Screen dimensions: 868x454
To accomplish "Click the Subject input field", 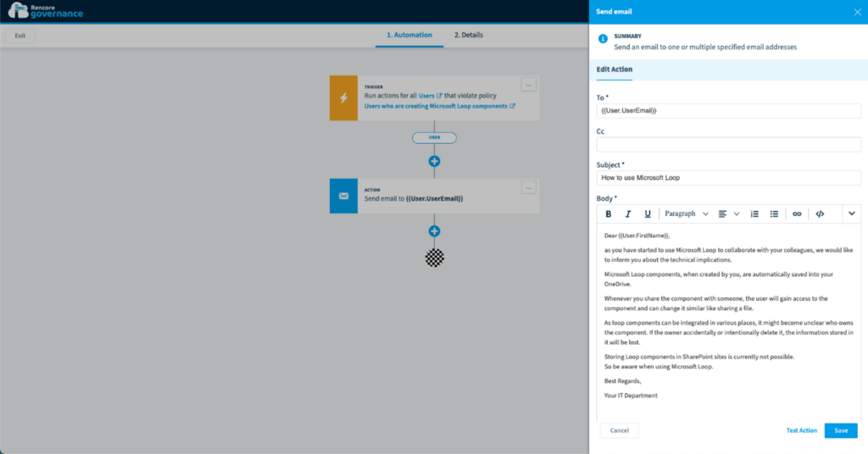I will tap(728, 178).
